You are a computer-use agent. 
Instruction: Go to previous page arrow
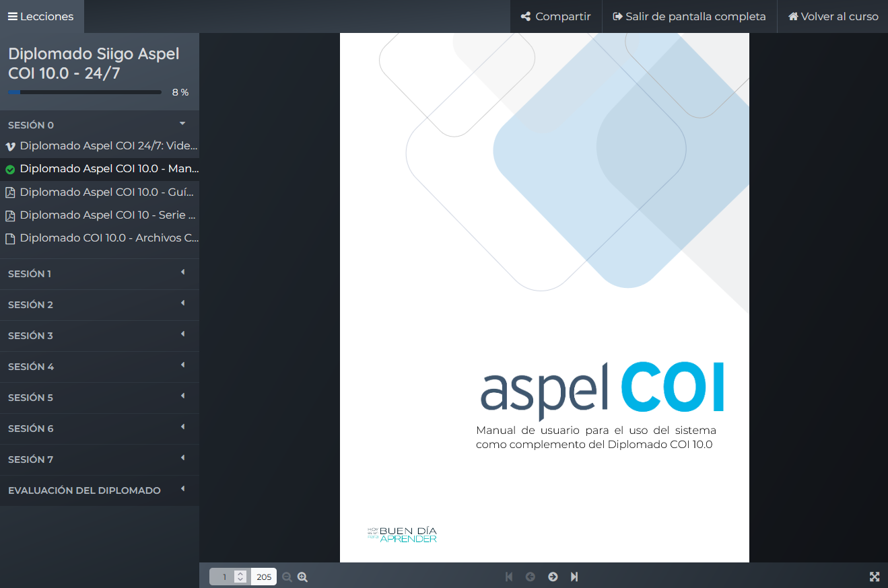531,577
